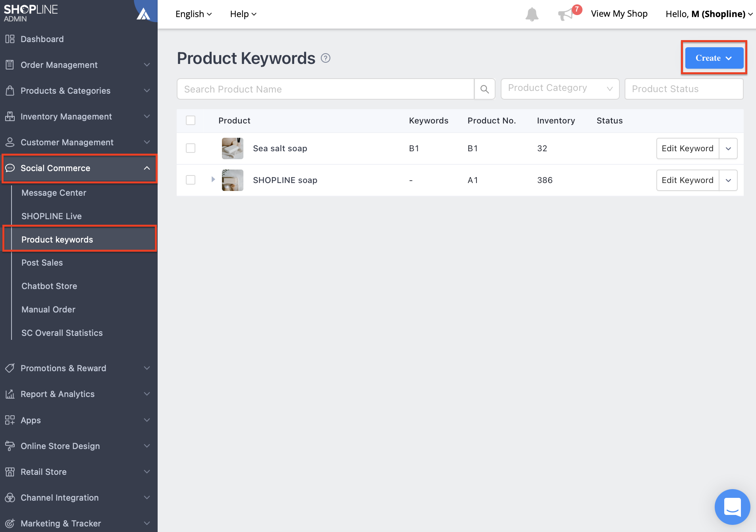756x532 pixels.
Task: Open the dropdown arrow next to SHOPLINE soap Edit Keyword
Action: pos(728,180)
